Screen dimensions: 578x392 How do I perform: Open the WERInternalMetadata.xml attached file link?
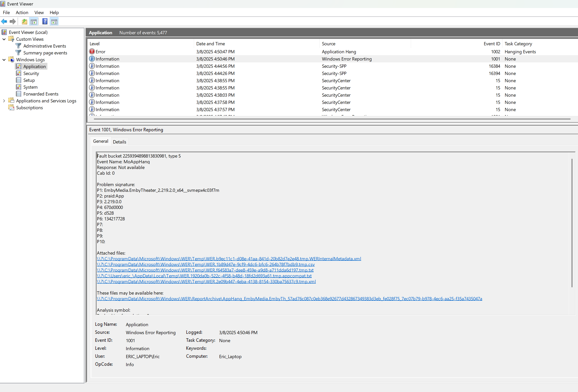pos(229,259)
